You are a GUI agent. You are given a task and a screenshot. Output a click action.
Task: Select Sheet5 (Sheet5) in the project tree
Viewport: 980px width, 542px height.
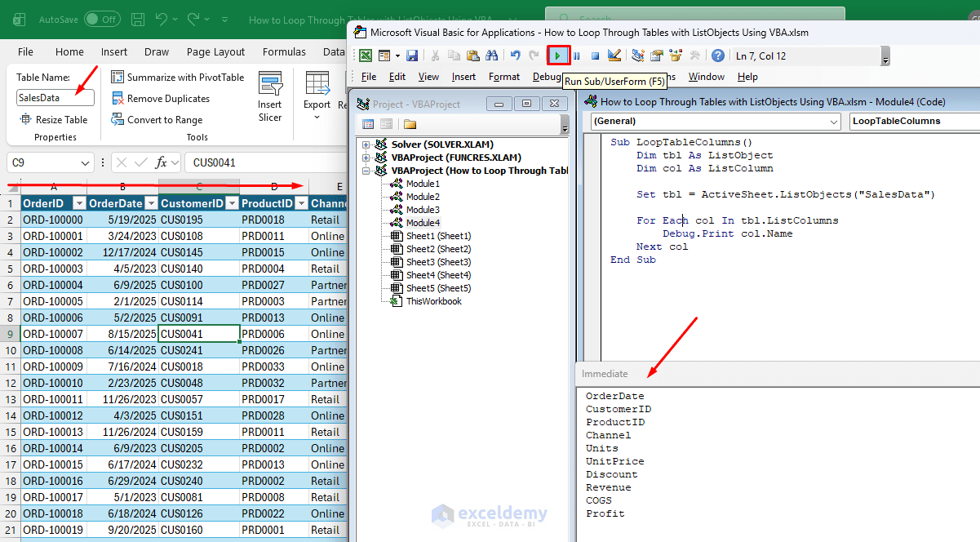pyautogui.click(x=438, y=288)
